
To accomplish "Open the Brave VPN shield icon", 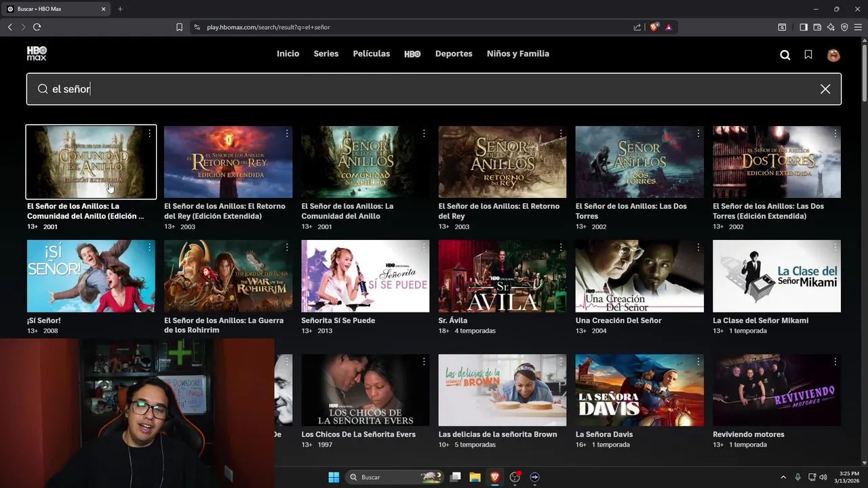I will pyautogui.click(x=844, y=27).
